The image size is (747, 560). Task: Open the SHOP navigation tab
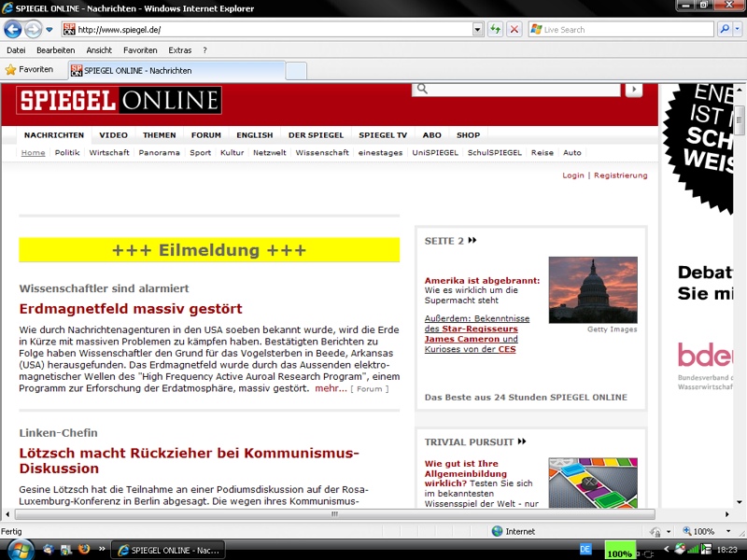point(469,135)
